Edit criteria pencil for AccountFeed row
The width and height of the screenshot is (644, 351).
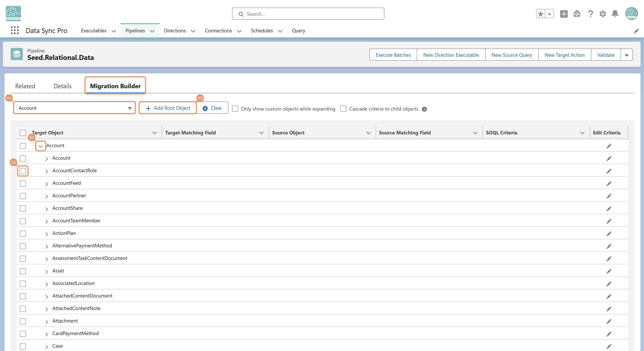[609, 183]
